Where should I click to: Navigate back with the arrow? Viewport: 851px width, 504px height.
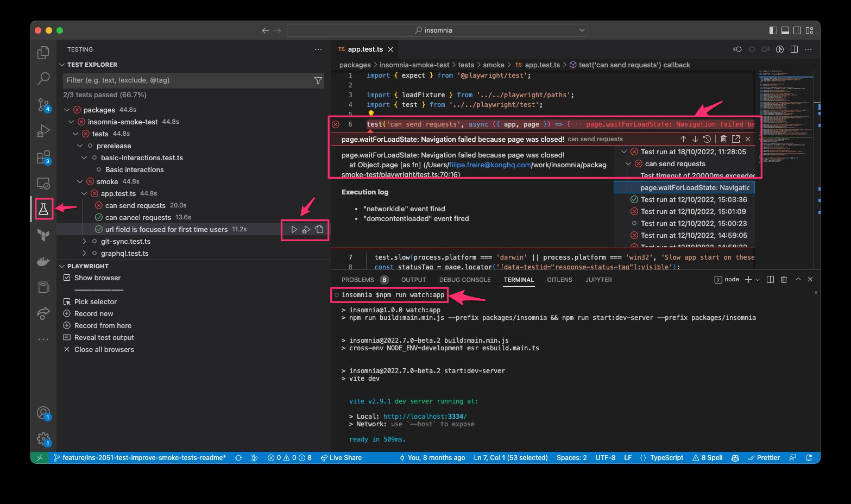pyautogui.click(x=265, y=30)
